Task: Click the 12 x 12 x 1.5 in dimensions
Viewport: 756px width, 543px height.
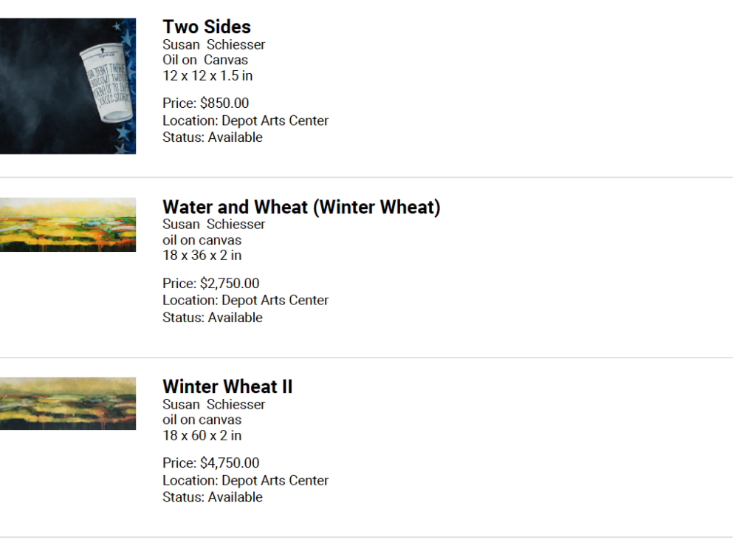Action: (x=207, y=76)
